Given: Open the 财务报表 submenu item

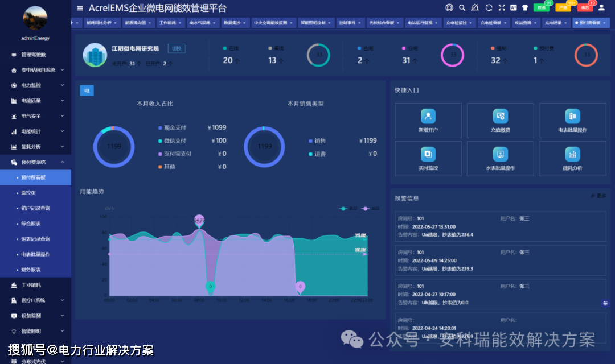Looking at the screenshot, I should click(x=35, y=270).
